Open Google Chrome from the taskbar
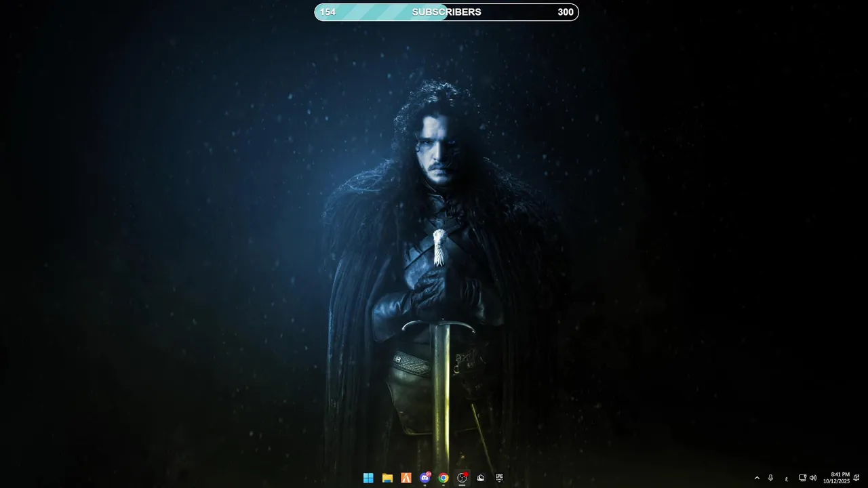 [443, 478]
